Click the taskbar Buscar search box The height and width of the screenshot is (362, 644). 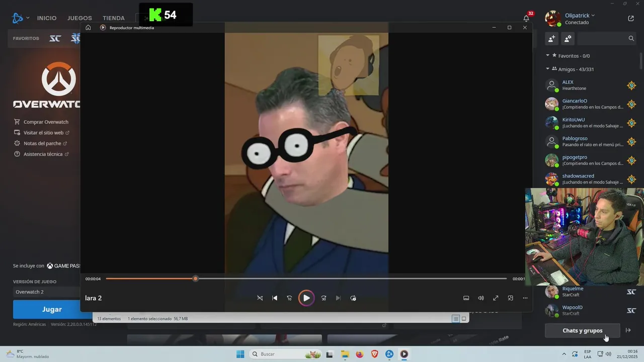(287, 354)
